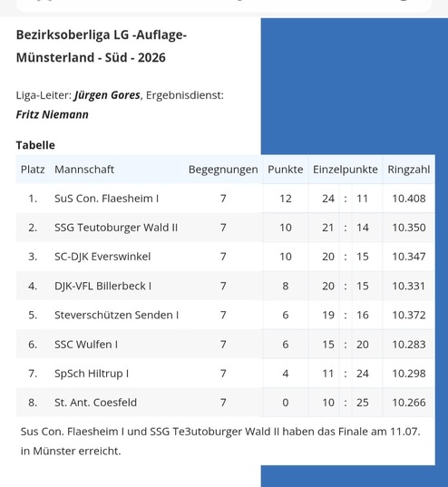448x487 pixels.
Task: Select team SC-DJK Everswinkel
Action: 102,257
